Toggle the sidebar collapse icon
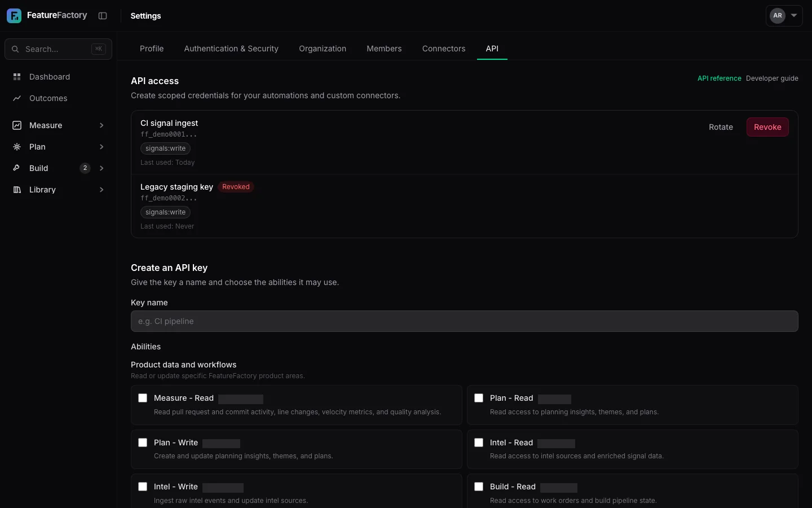Screen dimensions: 812x508 (x=103, y=16)
